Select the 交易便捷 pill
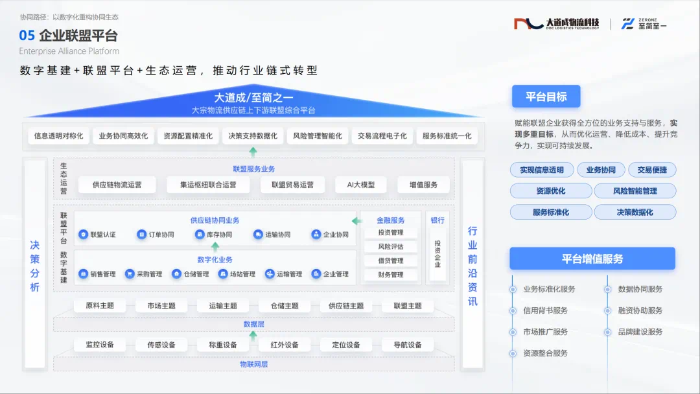This screenshot has height=394, width=700. coord(652,170)
